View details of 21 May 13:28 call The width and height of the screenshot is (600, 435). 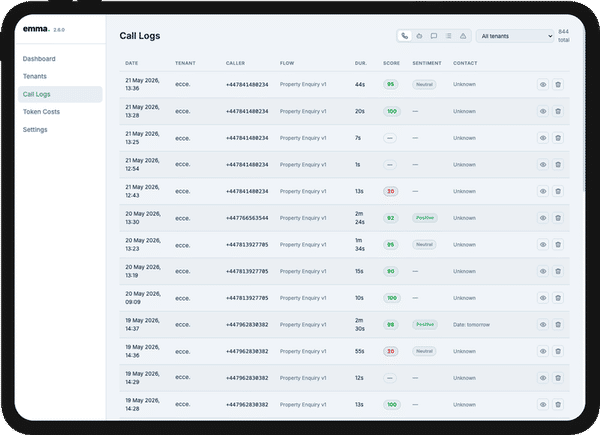(x=543, y=111)
